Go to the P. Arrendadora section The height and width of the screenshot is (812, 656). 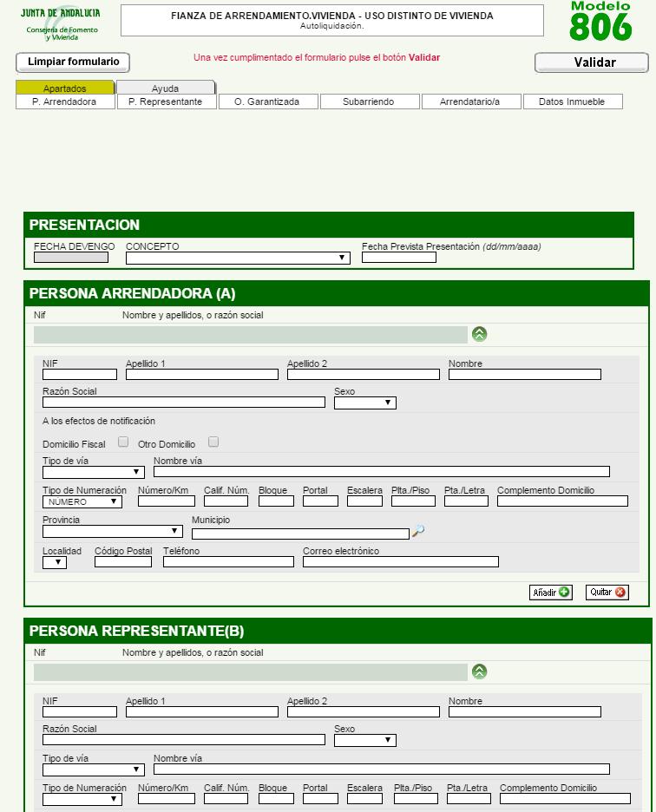(x=65, y=101)
